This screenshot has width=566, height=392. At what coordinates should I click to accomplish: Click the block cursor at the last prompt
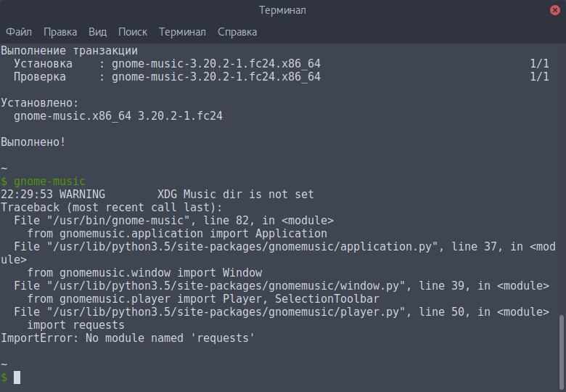pyautogui.click(x=17, y=377)
